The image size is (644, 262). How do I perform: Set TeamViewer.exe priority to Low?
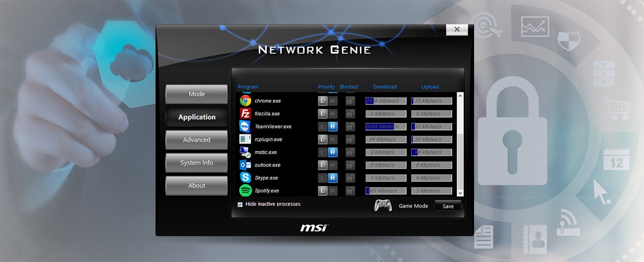click(x=322, y=127)
